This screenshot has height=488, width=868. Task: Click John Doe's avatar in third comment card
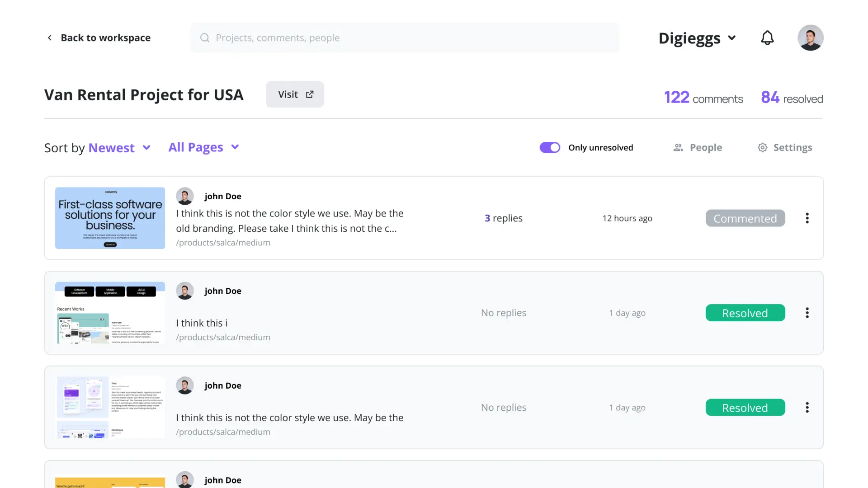click(x=185, y=385)
